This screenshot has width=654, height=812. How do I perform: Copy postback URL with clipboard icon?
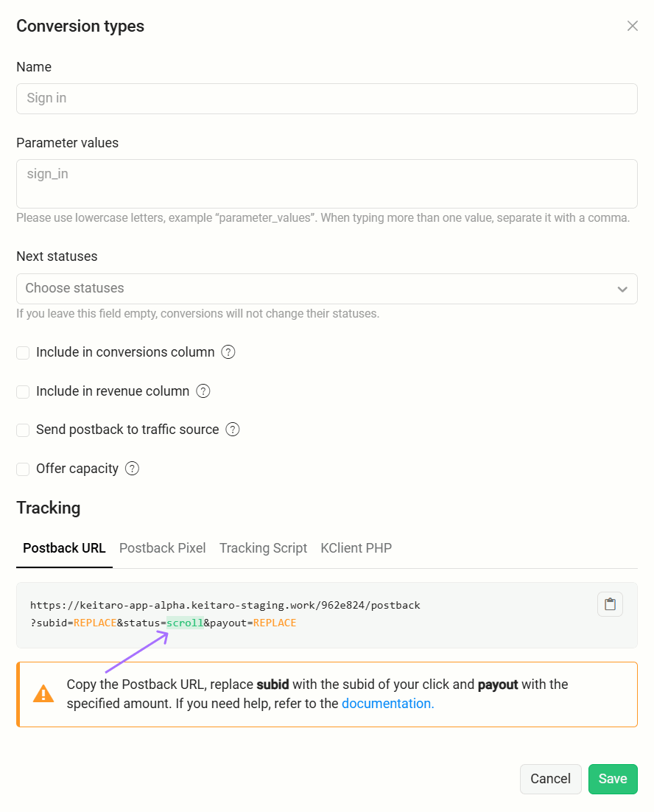click(610, 604)
